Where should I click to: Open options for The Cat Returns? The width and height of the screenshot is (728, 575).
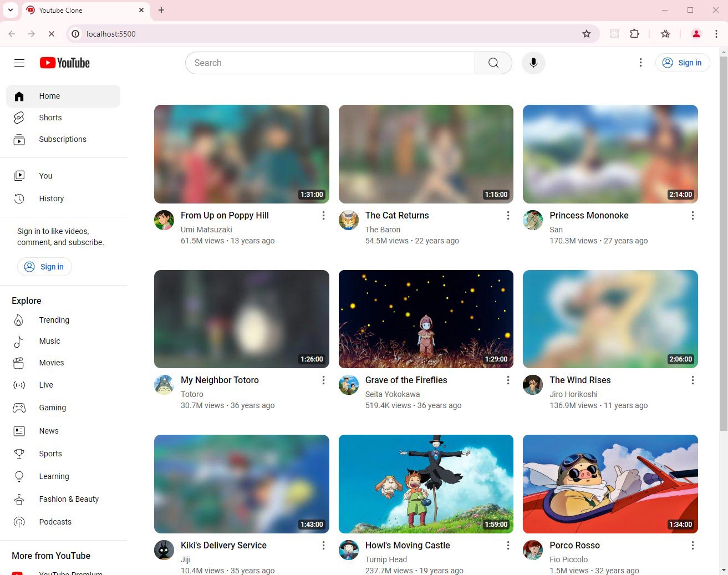508,215
